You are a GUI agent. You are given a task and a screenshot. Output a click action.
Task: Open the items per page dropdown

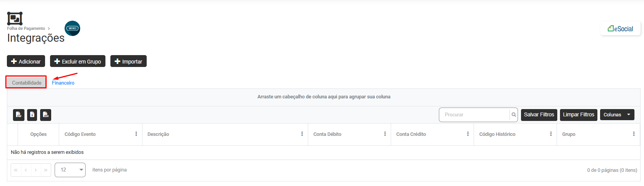click(x=70, y=170)
